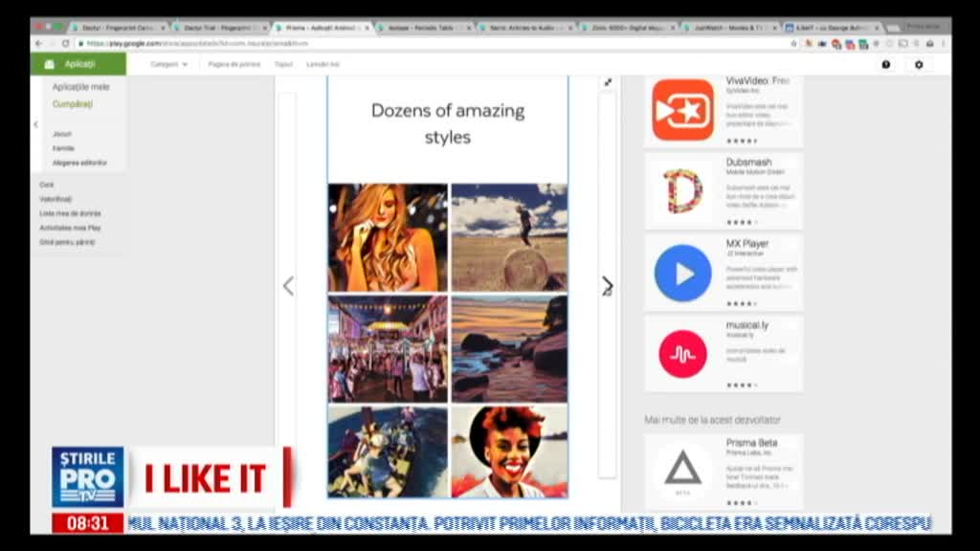Click the browser reload icon
The image size is (980, 551).
(64, 42)
